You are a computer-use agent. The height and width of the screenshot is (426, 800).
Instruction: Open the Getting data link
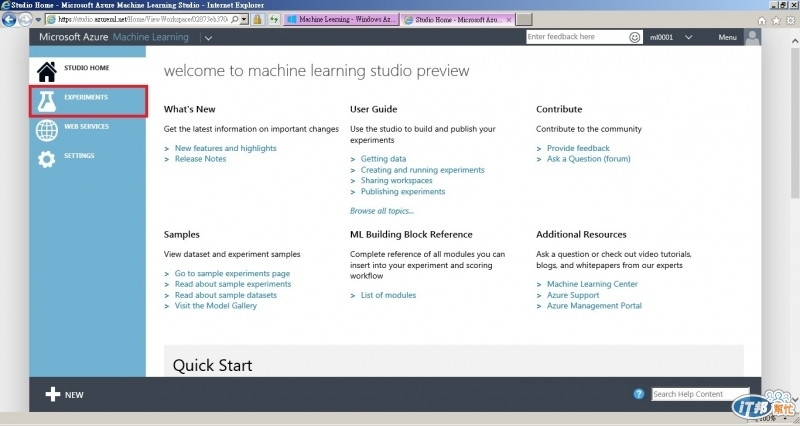point(383,159)
